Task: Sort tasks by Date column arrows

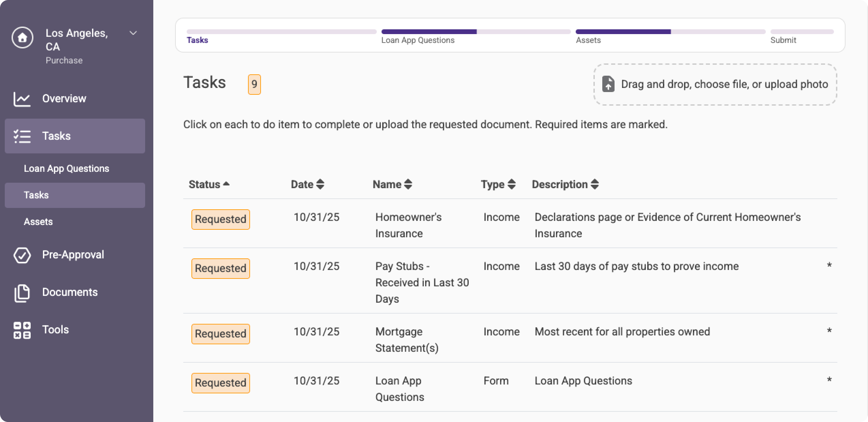Action: [x=320, y=184]
